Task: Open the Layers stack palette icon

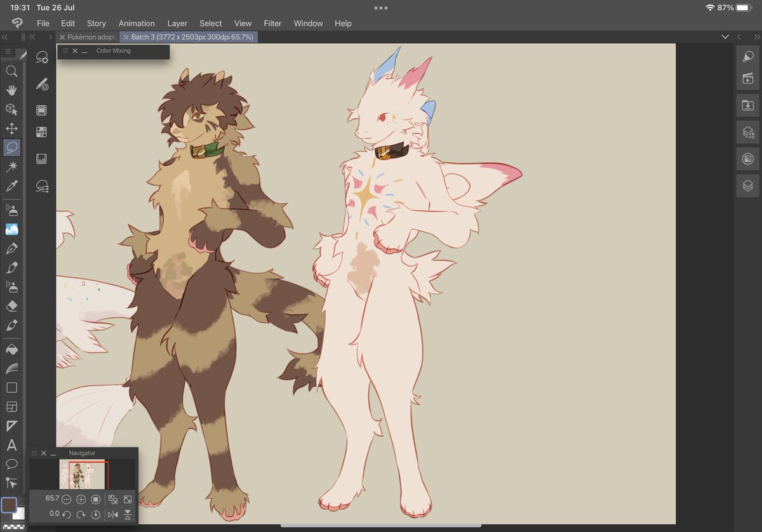Action: (748, 186)
